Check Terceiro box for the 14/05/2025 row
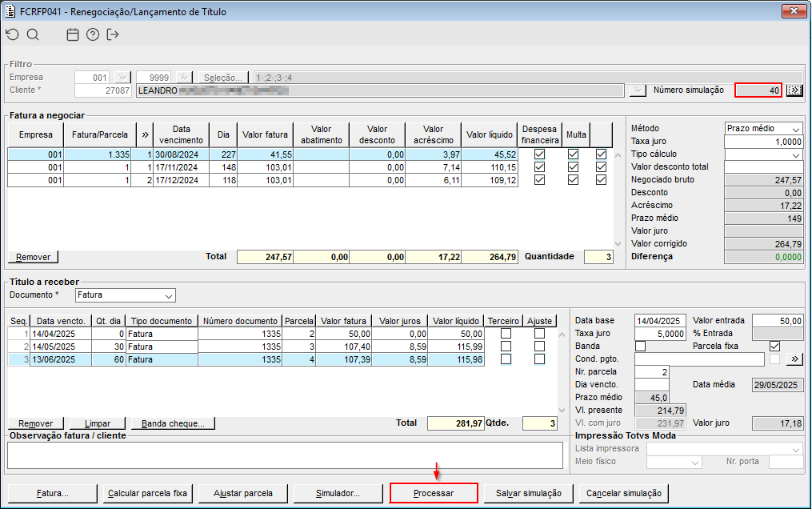This screenshot has height=509, width=812. point(506,347)
